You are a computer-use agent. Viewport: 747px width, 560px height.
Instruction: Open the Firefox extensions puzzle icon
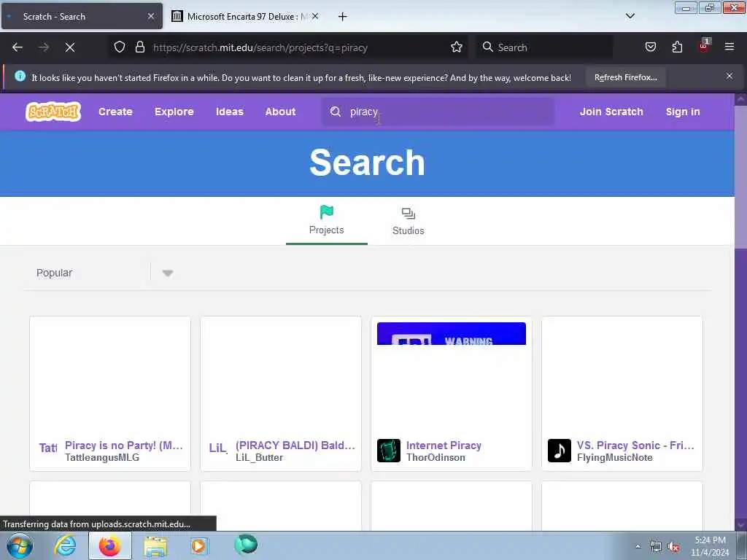[677, 47]
